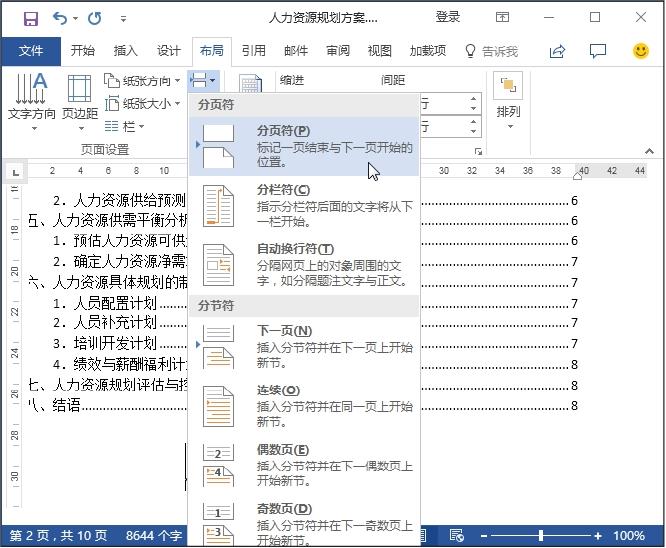
Task: Save the document with the floppy icon
Action: click(31, 18)
